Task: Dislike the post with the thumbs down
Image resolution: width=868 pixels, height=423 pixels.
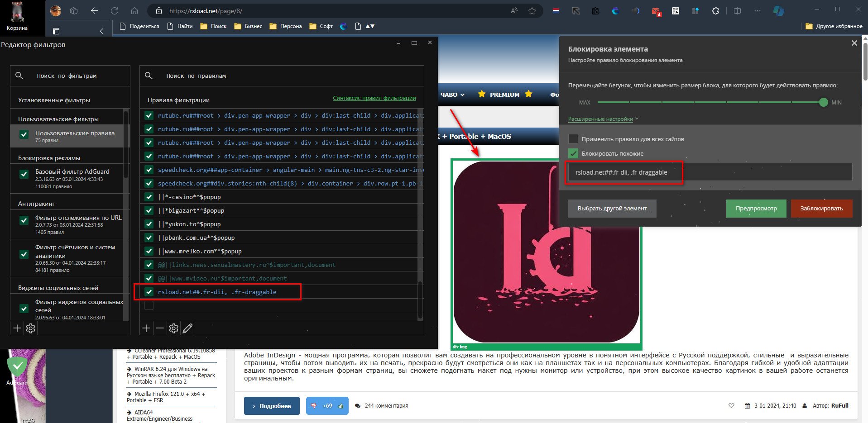Action: (313, 406)
